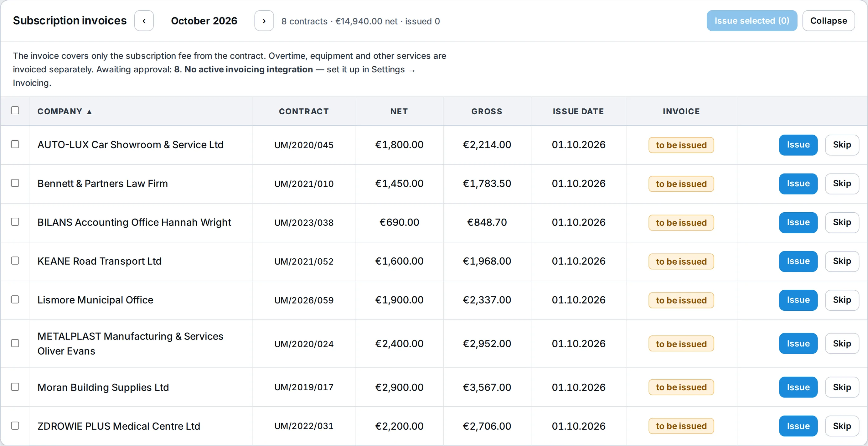Issue invoice for BILANS Accounting Office
Image resolution: width=868 pixels, height=446 pixels.
[798, 222]
